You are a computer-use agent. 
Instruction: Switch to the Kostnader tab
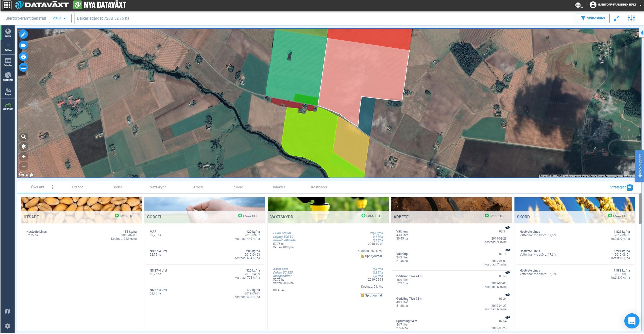319,187
